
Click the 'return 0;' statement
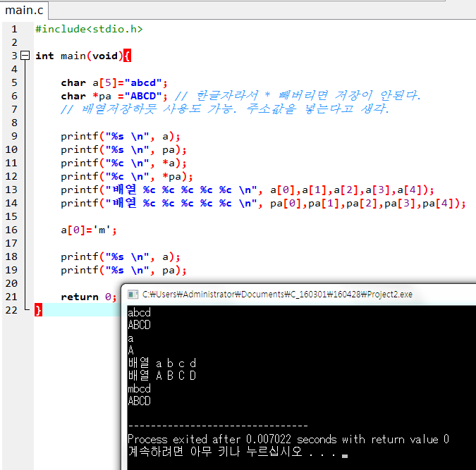89,297
